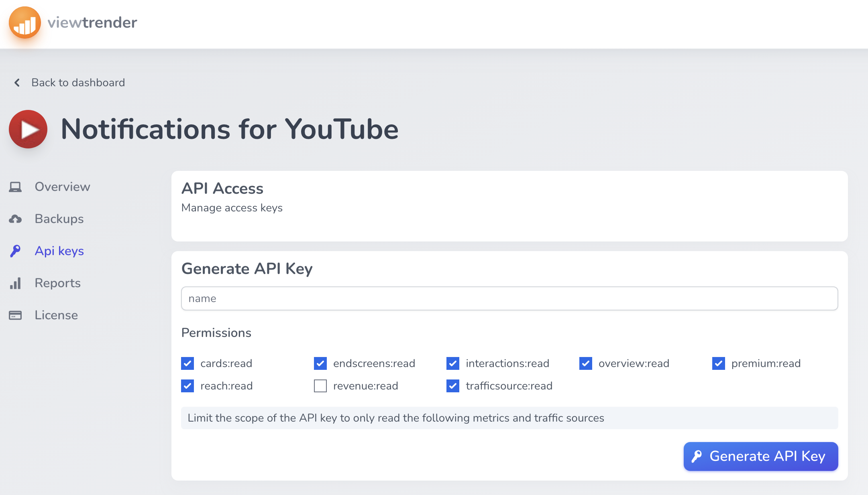Click the Backups cloud icon
Viewport: 868px width, 495px height.
click(x=15, y=218)
